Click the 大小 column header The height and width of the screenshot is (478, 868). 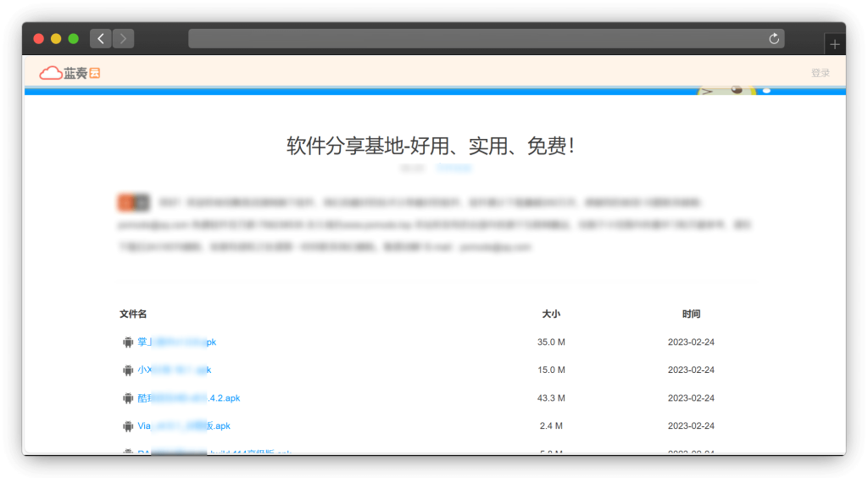point(551,314)
